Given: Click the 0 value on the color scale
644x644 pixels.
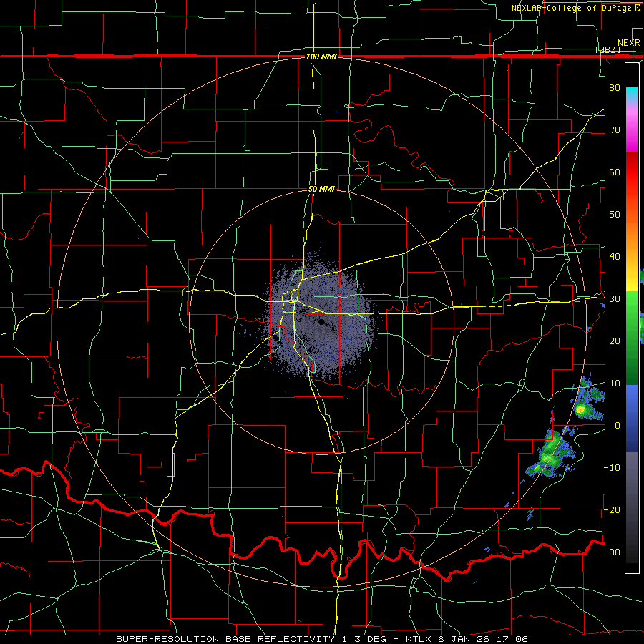Looking at the screenshot, I should pos(618,426).
